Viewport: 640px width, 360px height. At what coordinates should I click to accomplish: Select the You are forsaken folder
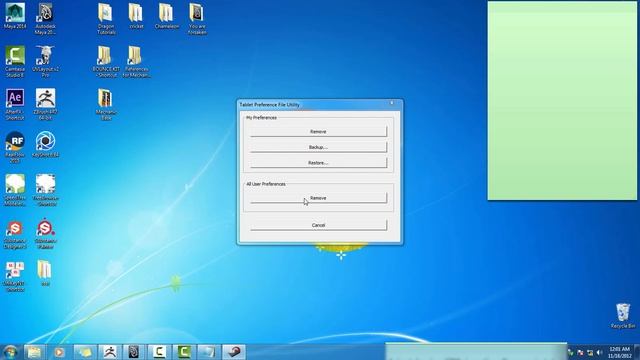pos(197,19)
